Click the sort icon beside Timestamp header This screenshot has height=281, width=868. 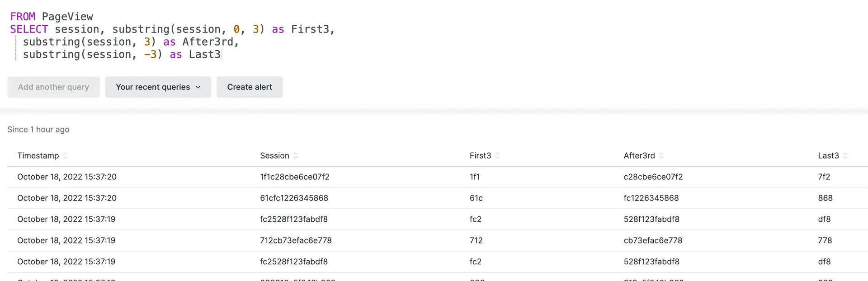coord(65,155)
